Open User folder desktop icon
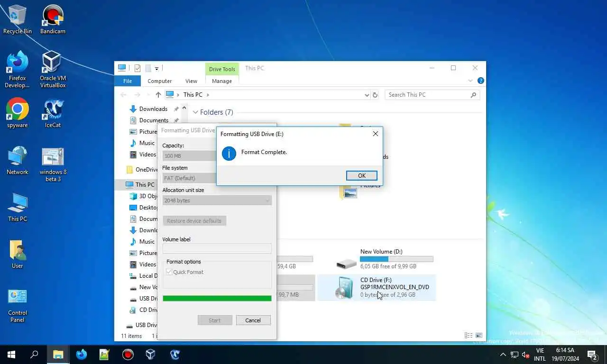 (x=18, y=254)
